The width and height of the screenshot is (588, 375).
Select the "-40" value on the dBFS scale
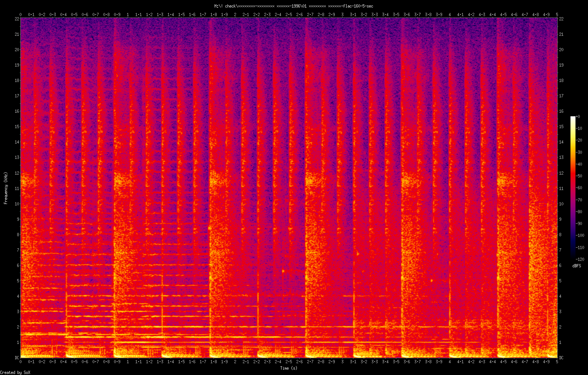coord(579,164)
